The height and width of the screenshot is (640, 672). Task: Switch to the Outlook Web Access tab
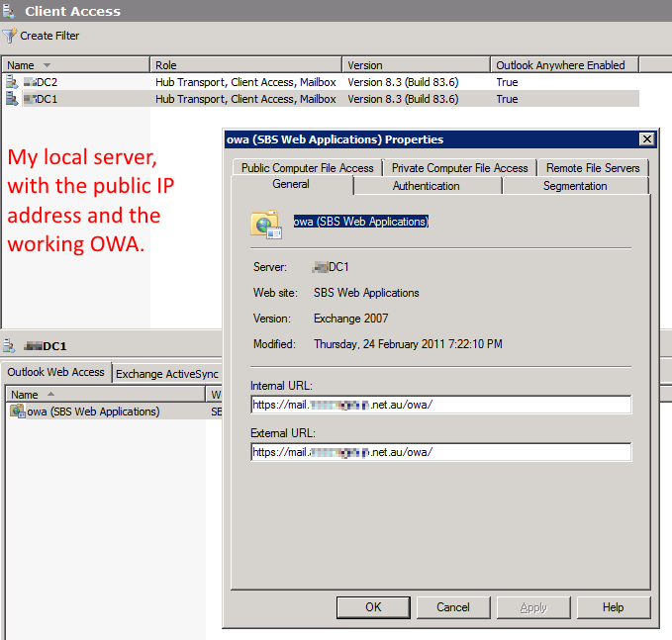56,372
